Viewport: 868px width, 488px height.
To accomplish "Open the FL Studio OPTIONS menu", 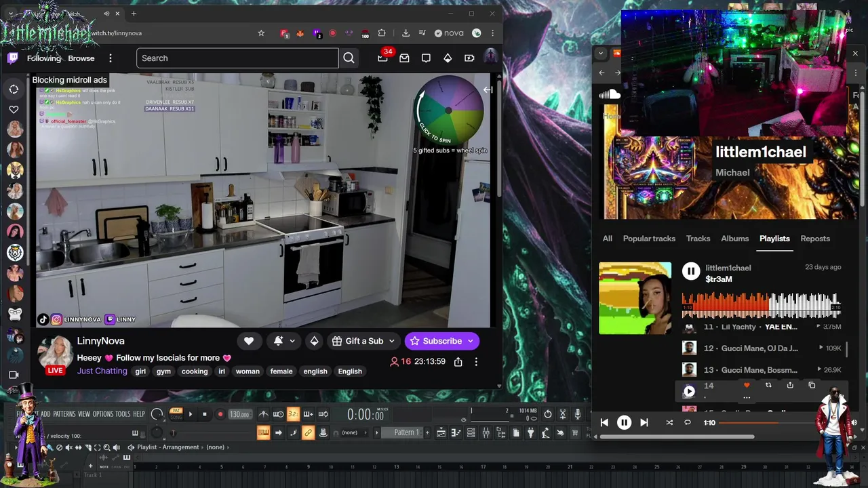I will point(103,414).
